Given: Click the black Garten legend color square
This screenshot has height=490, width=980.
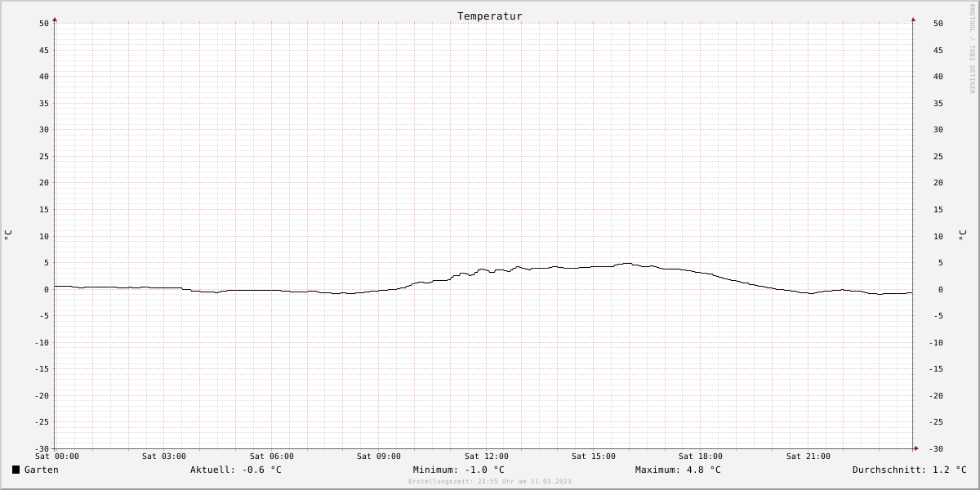Looking at the screenshot, I should point(16,470).
